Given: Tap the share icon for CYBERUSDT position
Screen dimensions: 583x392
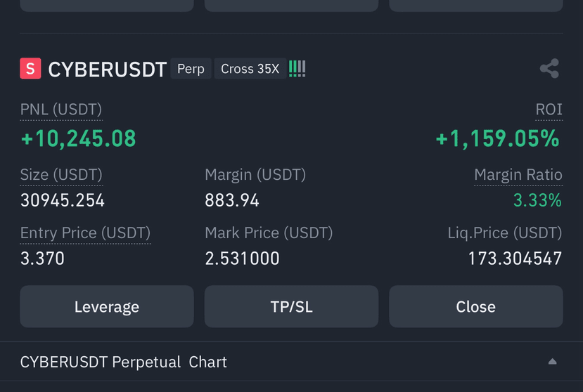Looking at the screenshot, I should coord(549,68).
